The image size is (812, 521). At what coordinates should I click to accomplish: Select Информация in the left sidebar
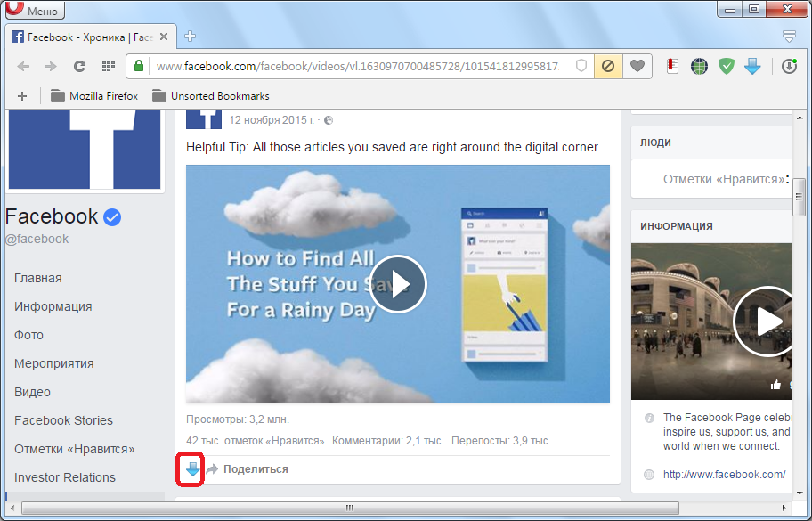[x=53, y=306]
